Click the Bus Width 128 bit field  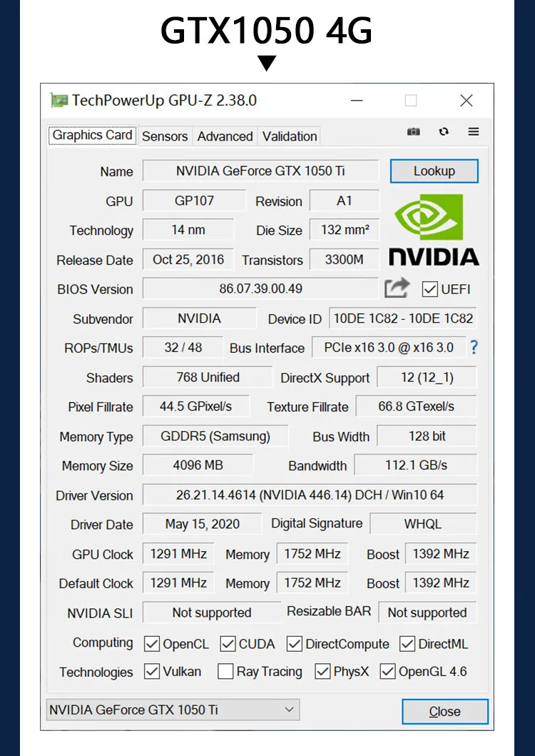427,436
